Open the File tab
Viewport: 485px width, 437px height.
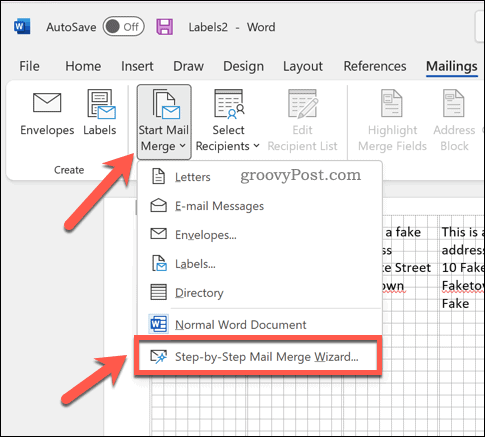coord(29,66)
